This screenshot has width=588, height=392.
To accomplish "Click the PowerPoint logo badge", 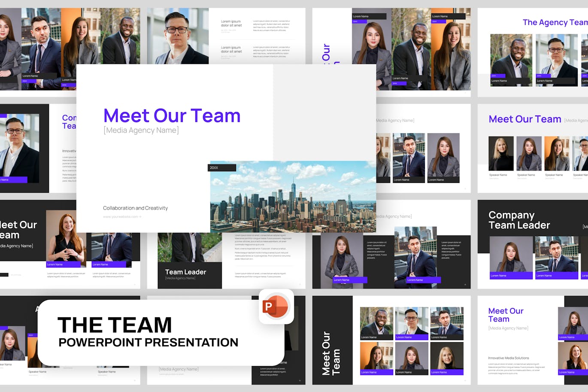I will 276,307.
